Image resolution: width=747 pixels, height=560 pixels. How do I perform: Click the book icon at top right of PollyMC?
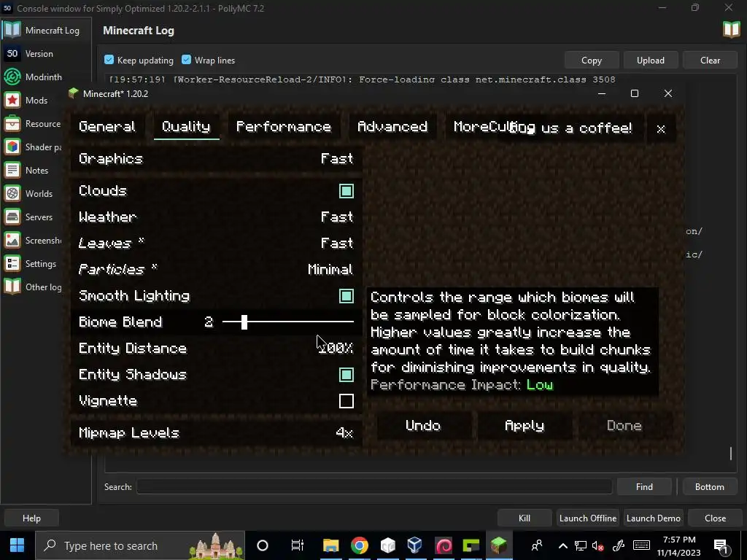[x=731, y=30]
